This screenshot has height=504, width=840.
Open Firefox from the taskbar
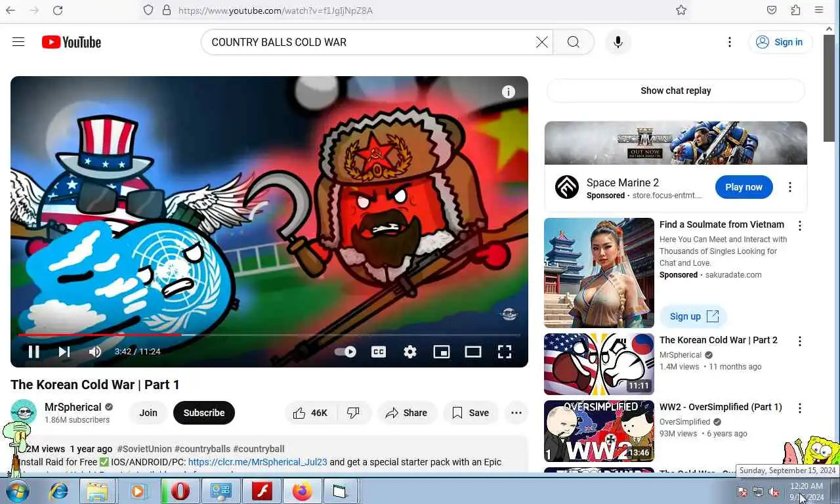pyautogui.click(x=302, y=491)
